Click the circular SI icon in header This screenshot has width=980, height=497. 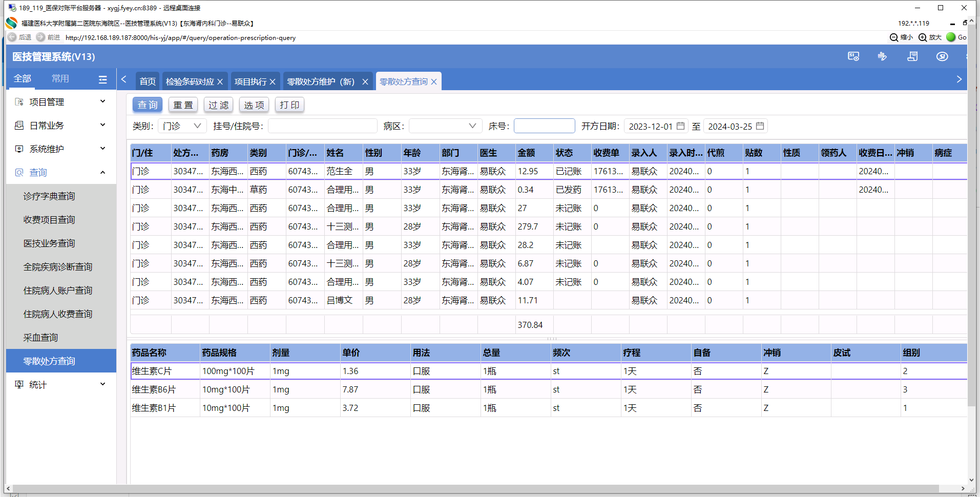(942, 56)
